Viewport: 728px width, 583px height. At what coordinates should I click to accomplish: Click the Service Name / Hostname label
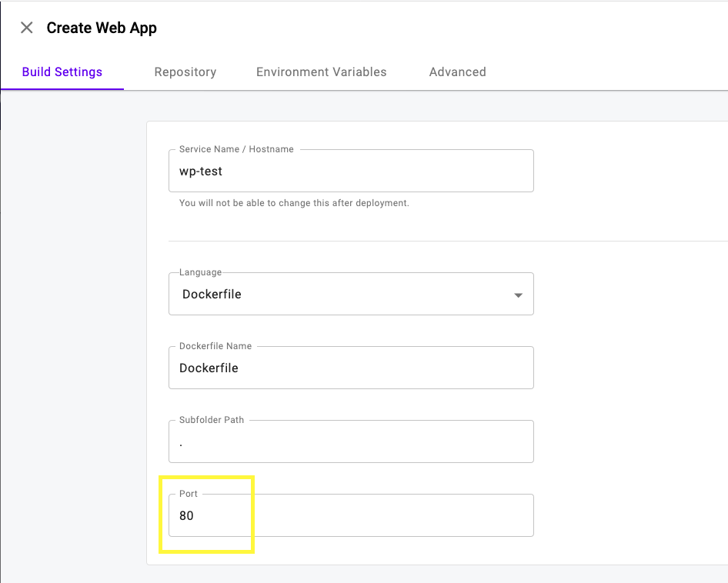point(236,149)
